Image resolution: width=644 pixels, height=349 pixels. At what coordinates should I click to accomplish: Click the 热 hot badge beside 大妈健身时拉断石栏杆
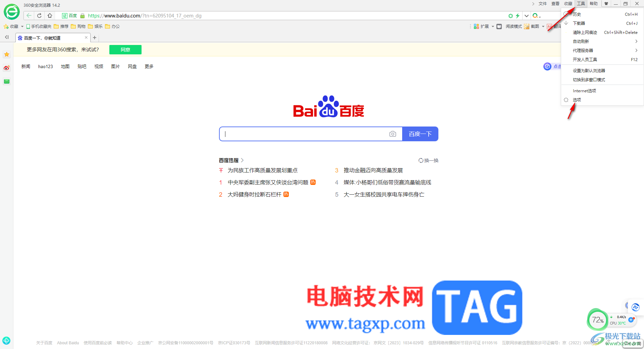286,194
